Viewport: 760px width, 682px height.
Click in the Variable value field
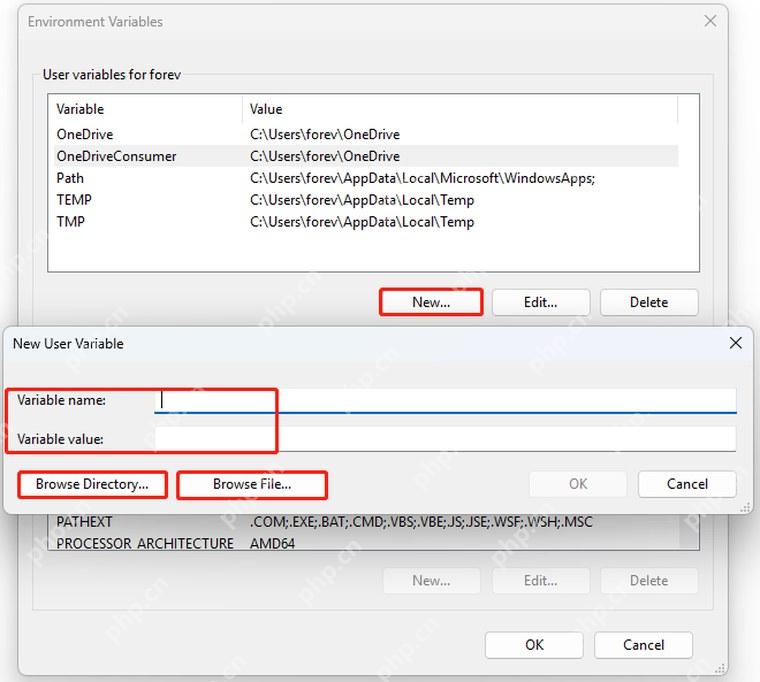445,439
